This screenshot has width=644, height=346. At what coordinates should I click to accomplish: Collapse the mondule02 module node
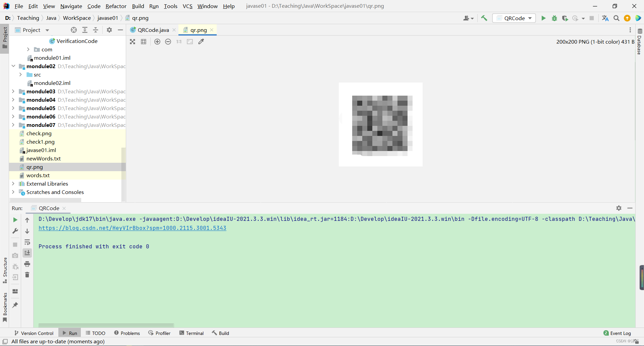[13, 66]
